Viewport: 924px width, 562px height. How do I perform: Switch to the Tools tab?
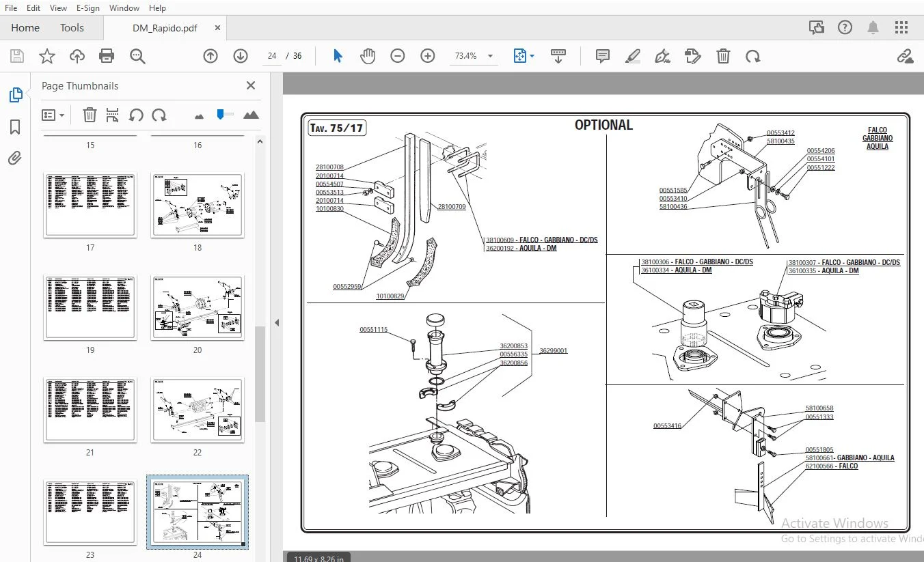[72, 28]
